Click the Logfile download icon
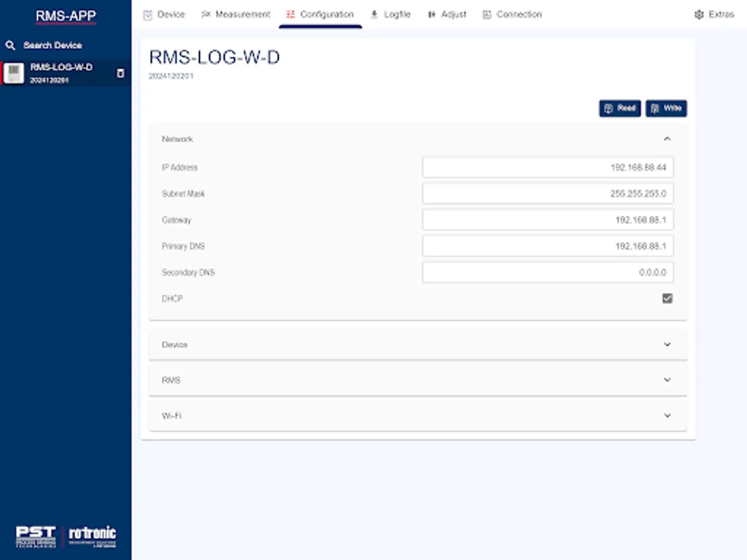The width and height of the screenshot is (747, 560). 374,14
